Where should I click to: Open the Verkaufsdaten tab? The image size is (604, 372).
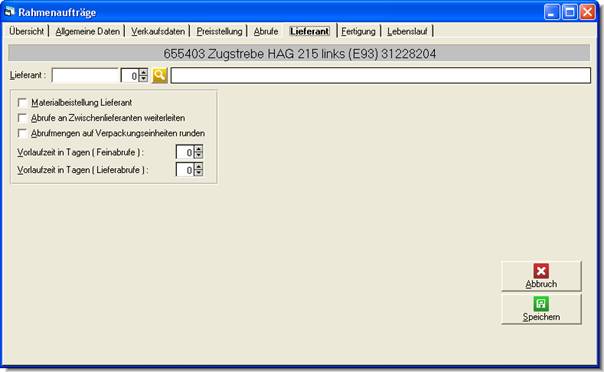(x=158, y=31)
